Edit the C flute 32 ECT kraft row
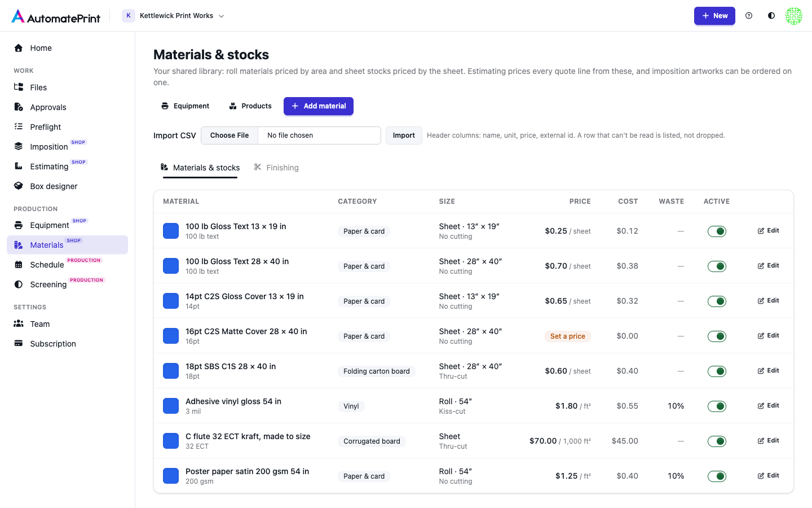 tap(769, 441)
